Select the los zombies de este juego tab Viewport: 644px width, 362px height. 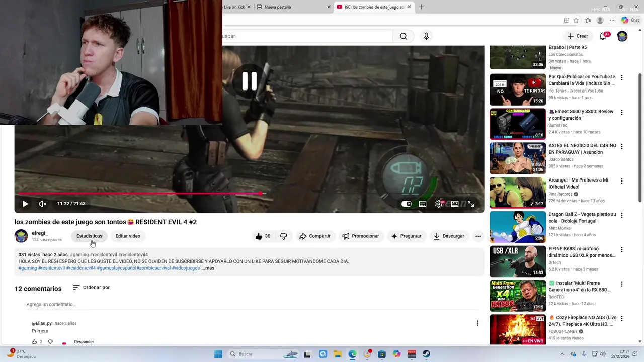coord(373,7)
